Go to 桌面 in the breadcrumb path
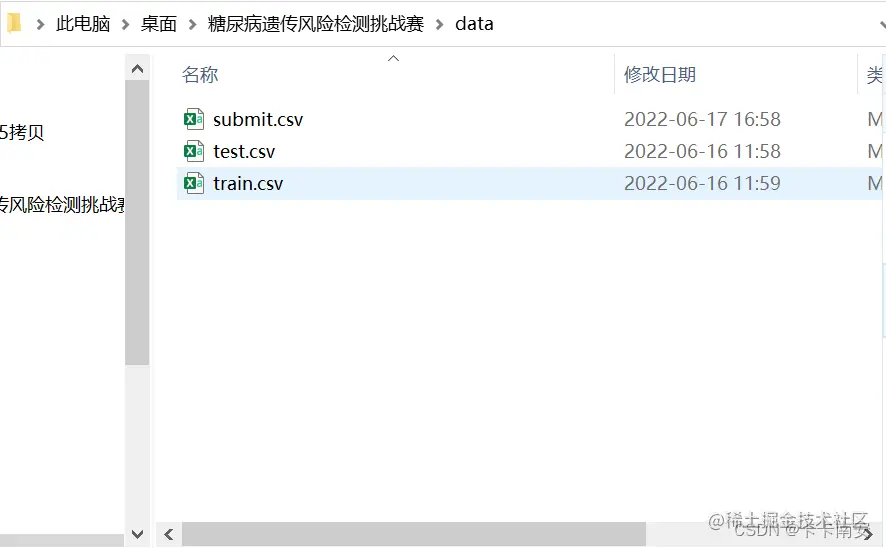Viewport: 886px width, 548px height. point(159,24)
